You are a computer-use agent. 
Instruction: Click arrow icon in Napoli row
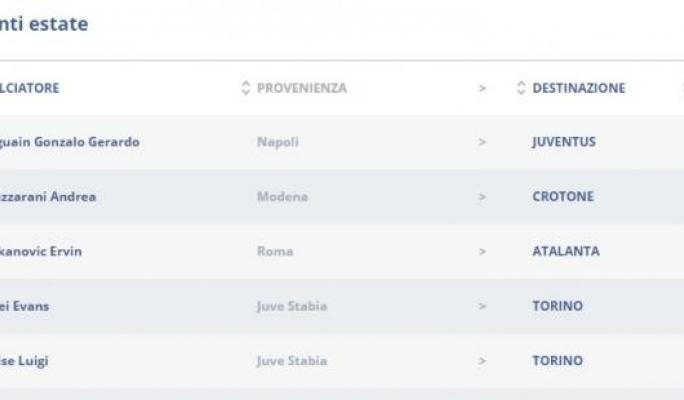(482, 142)
